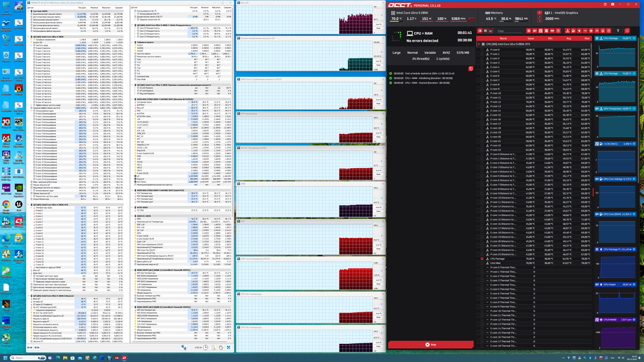
Task: Select GPU slot 2 selector in OCCT header
Action: tap(539, 16)
